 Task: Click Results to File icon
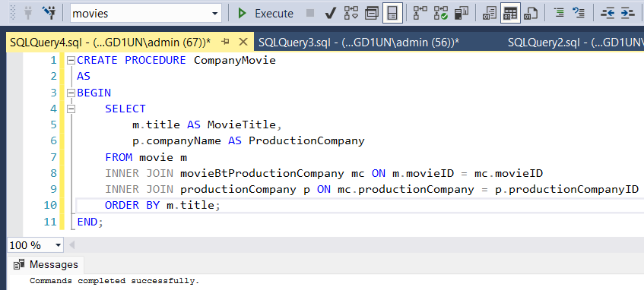tap(531, 14)
